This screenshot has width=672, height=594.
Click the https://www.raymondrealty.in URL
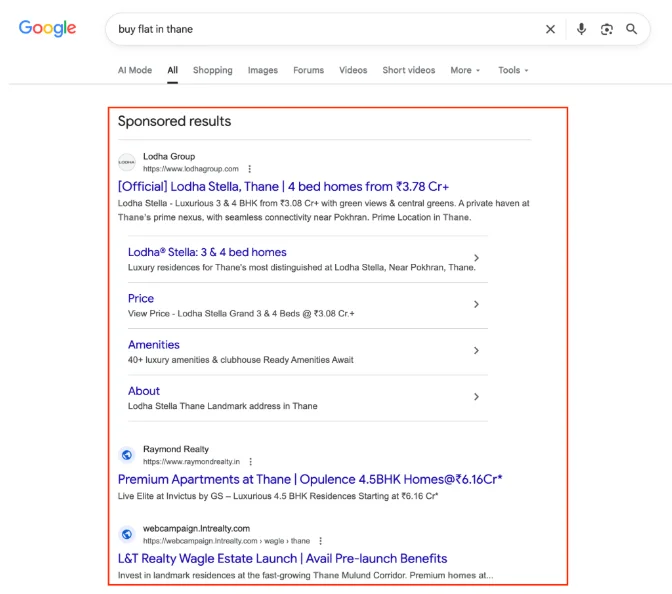[x=192, y=462]
